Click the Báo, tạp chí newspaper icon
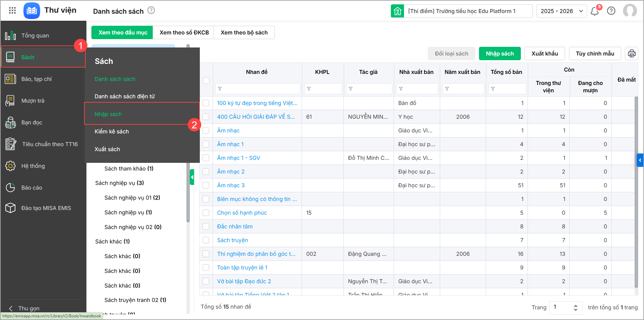The width and height of the screenshot is (644, 320). pyautogui.click(x=10, y=79)
